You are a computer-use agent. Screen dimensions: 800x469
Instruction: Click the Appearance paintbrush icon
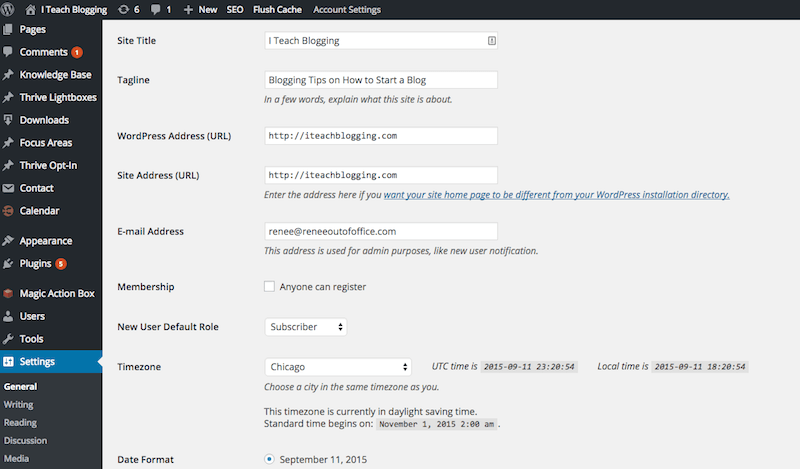pyautogui.click(x=9, y=241)
